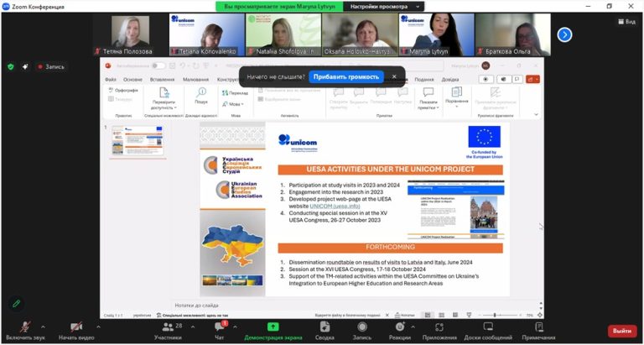Open the Чат chat panel
The height and width of the screenshot is (345, 644).
pos(220,331)
